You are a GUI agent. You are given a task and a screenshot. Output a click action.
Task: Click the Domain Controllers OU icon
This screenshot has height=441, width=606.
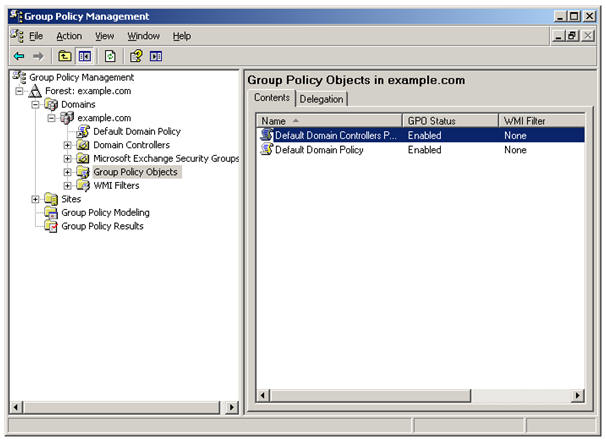point(83,145)
